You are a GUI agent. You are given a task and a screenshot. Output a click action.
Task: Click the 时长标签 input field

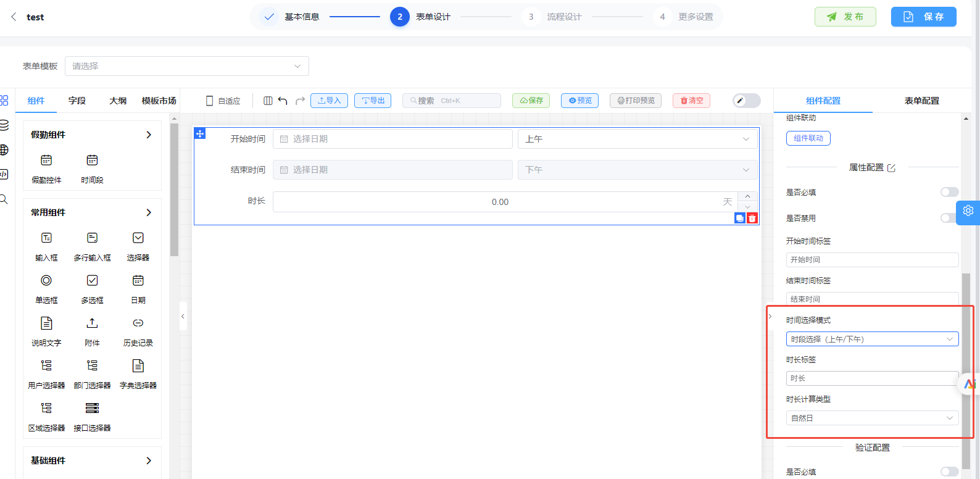872,378
